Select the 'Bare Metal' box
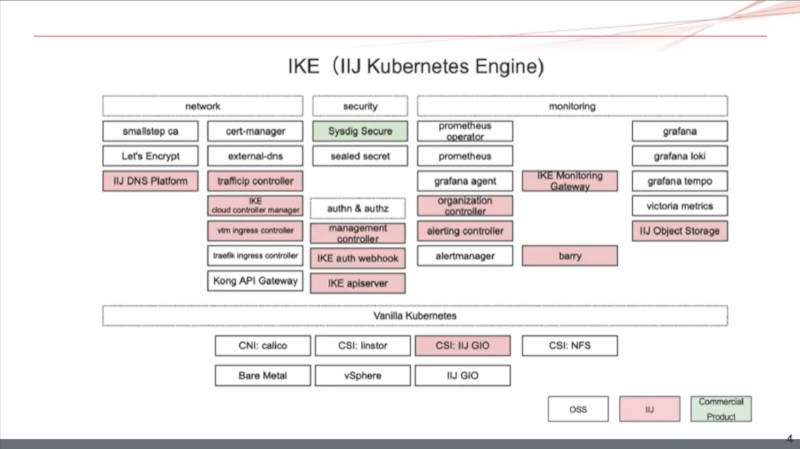The width and height of the screenshot is (800, 449). pyautogui.click(x=263, y=376)
